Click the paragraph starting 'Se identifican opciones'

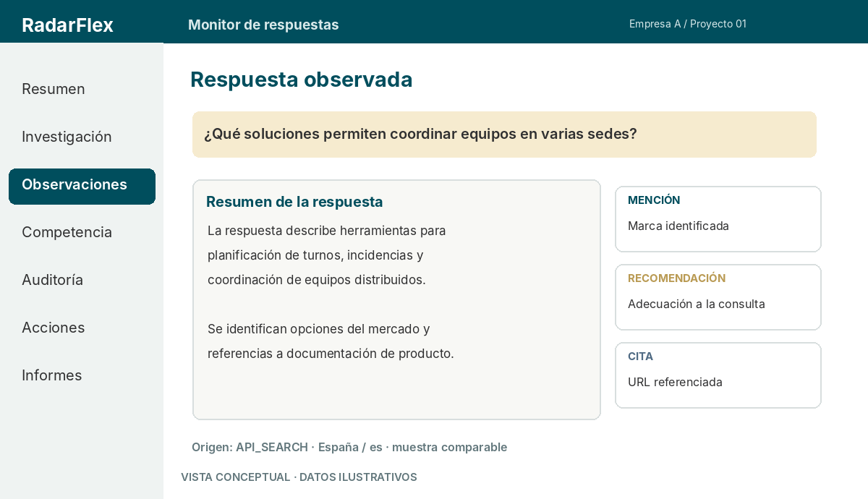pyautogui.click(x=331, y=341)
